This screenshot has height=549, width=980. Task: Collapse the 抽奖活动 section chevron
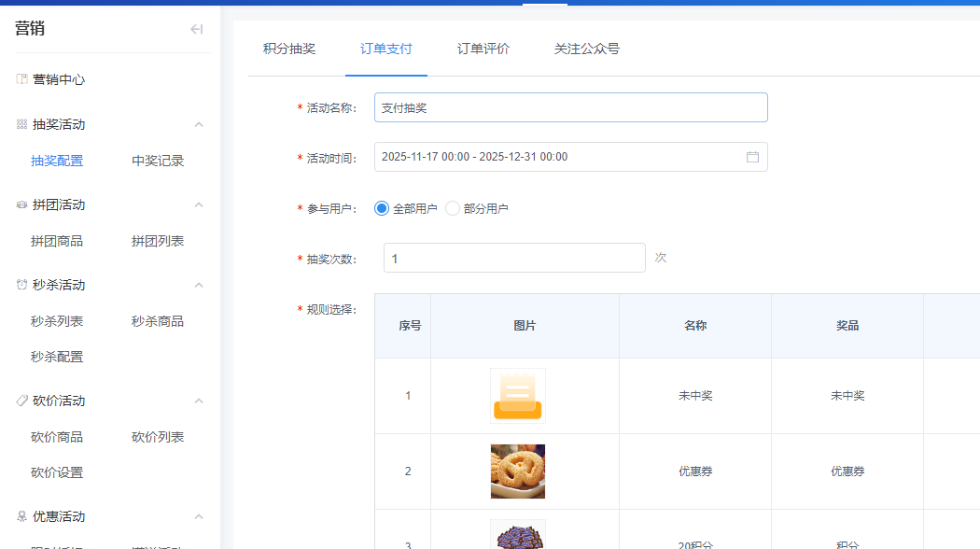click(198, 124)
